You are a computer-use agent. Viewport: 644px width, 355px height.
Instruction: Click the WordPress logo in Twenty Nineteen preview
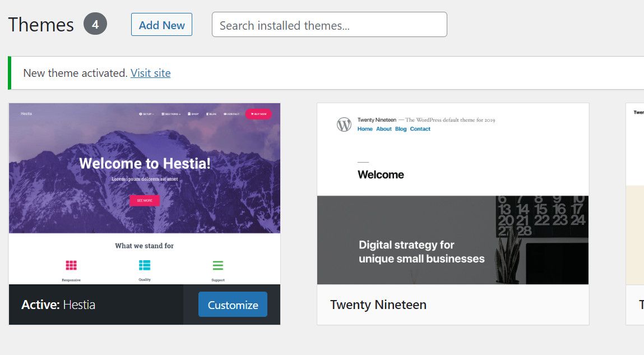[344, 123]
